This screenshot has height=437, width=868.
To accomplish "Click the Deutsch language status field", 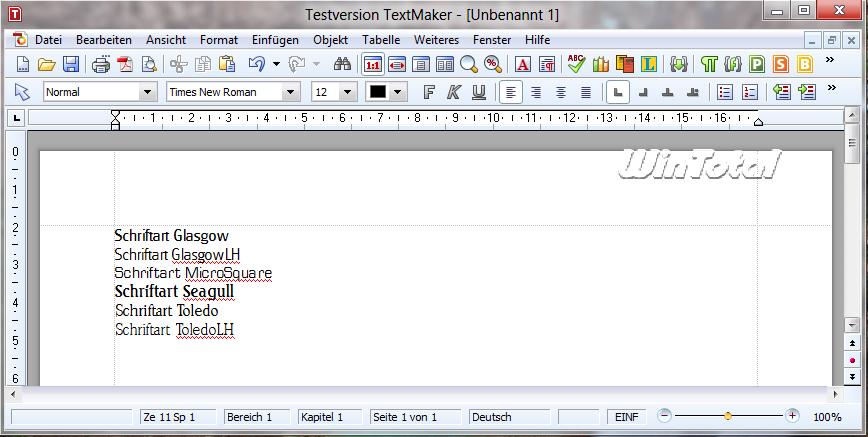I will pos(509,417).
